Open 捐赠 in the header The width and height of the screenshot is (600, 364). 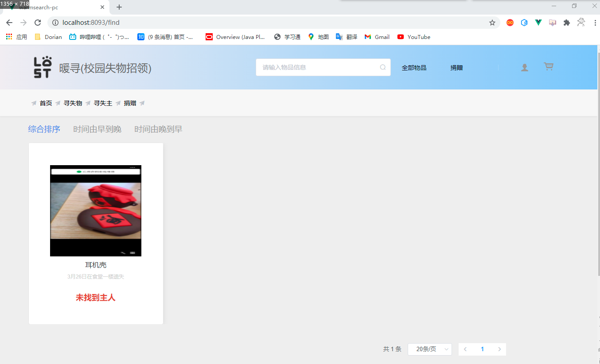[x=456, y=68]
